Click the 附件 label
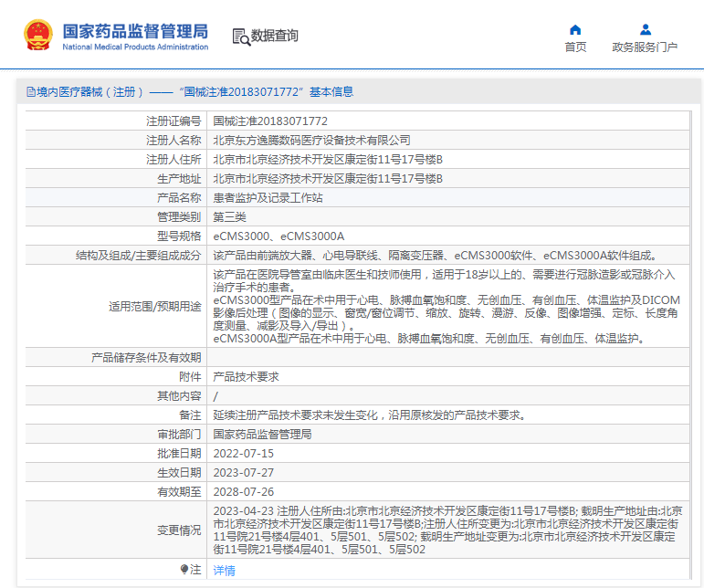This screenshot has width=704, height=588. 190,377
